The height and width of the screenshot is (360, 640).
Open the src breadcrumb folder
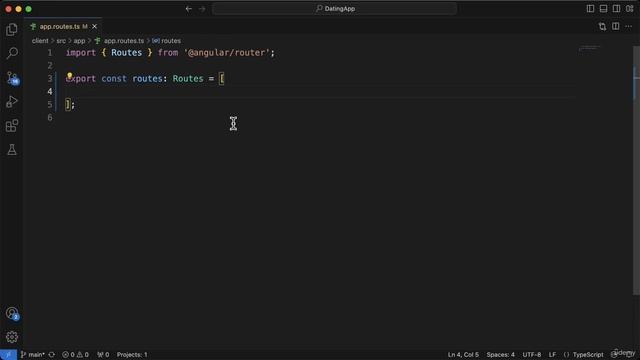pos(61,41)
